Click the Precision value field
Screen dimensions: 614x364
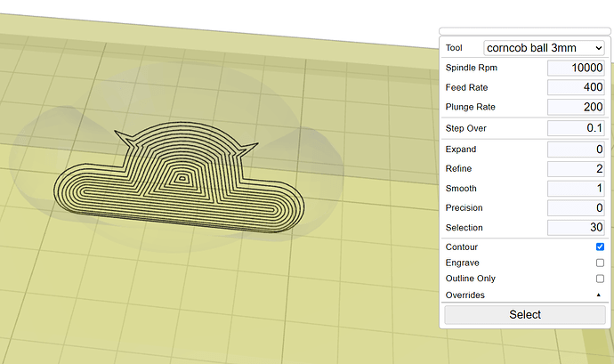click(576, 207)
